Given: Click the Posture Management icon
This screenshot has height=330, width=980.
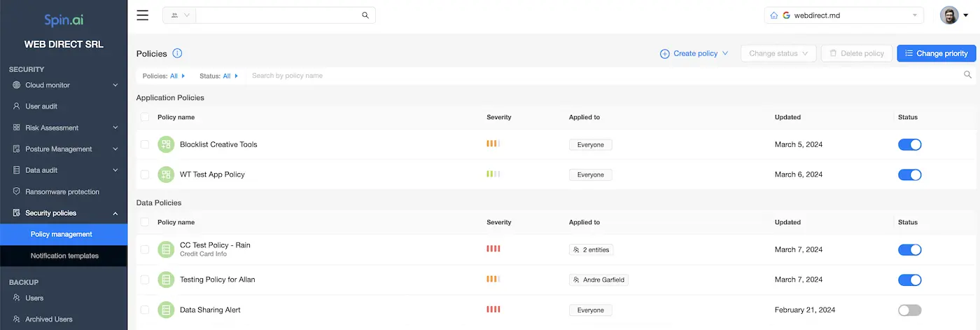Looking at the screenshot, I should pos(17,149).
